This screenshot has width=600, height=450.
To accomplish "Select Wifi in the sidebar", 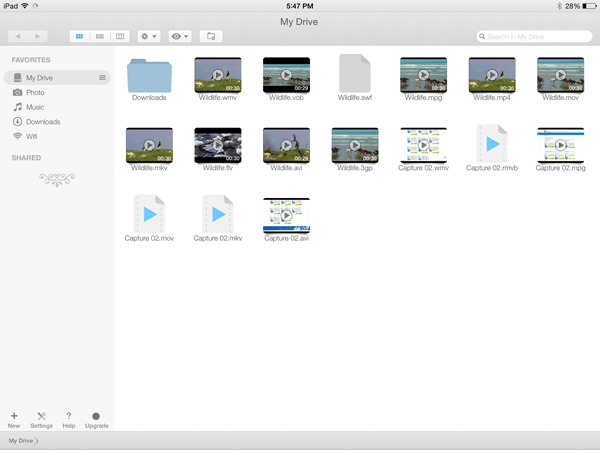I will (x=32, y=136).
